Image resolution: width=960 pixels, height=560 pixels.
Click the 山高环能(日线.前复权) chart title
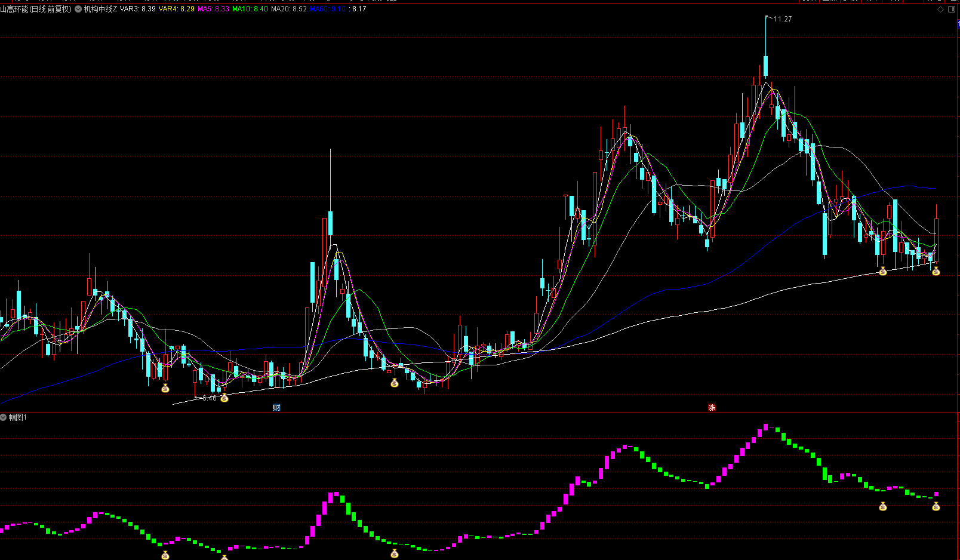click(36, 10)
